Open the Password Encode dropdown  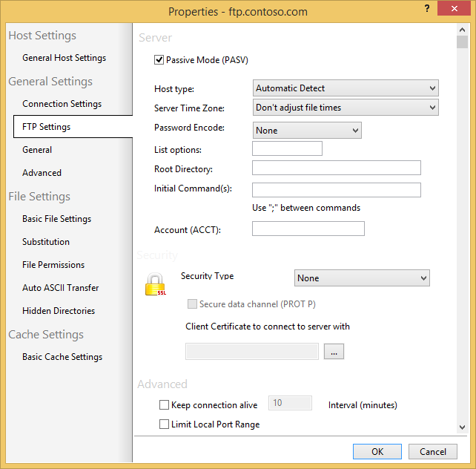click(x=306, y=131)
